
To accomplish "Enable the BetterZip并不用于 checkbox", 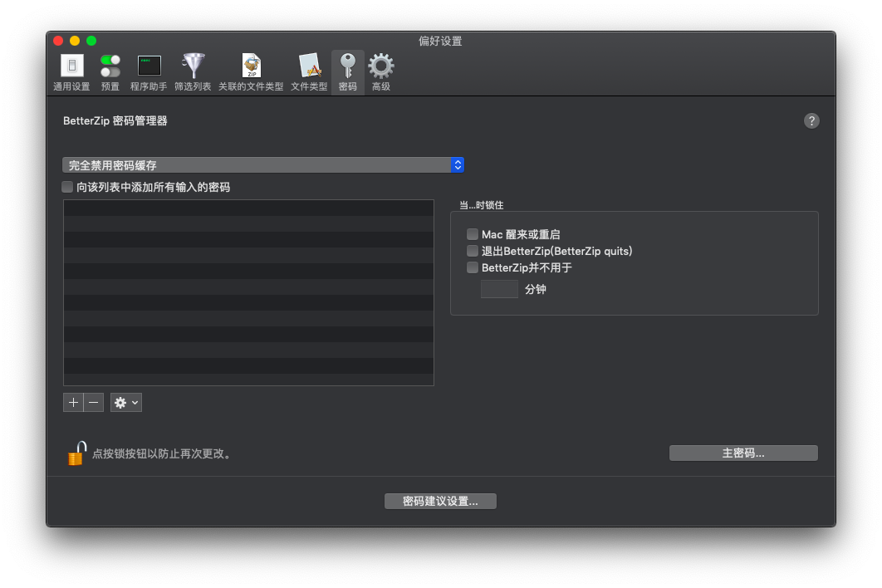I will [473, 267].
